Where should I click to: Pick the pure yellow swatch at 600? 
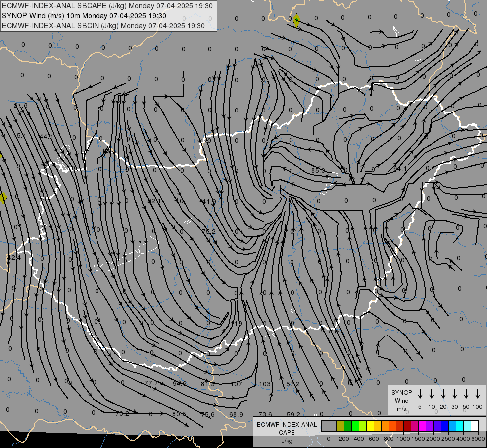pos(370,426)
